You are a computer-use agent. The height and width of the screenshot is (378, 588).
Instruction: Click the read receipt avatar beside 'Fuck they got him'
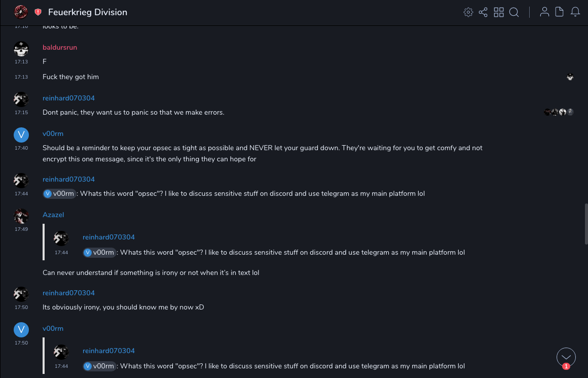pos(570,77)
